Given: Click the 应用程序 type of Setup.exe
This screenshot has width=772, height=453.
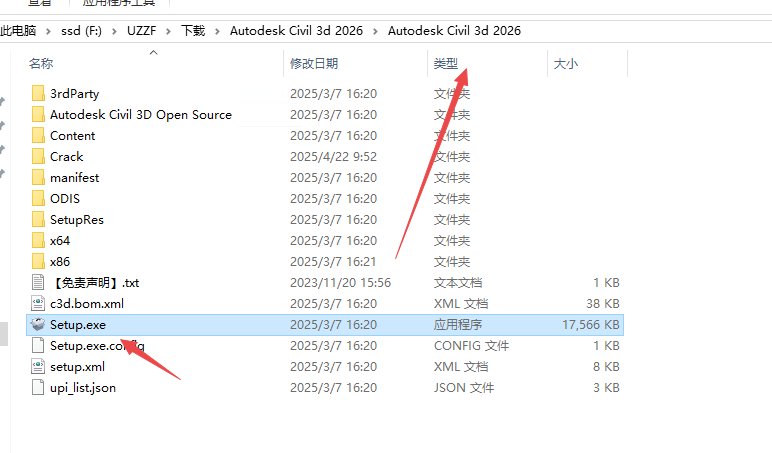Looking at the screenshot, I should coord(458,324).
